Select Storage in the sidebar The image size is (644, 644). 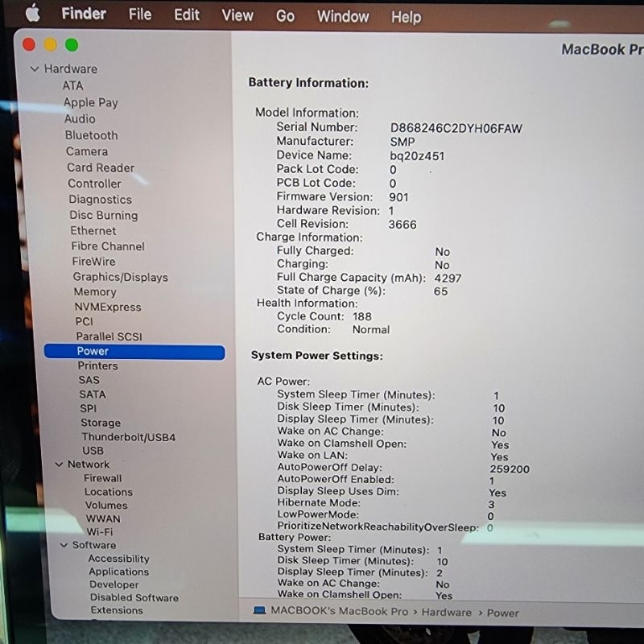(101, 423)
